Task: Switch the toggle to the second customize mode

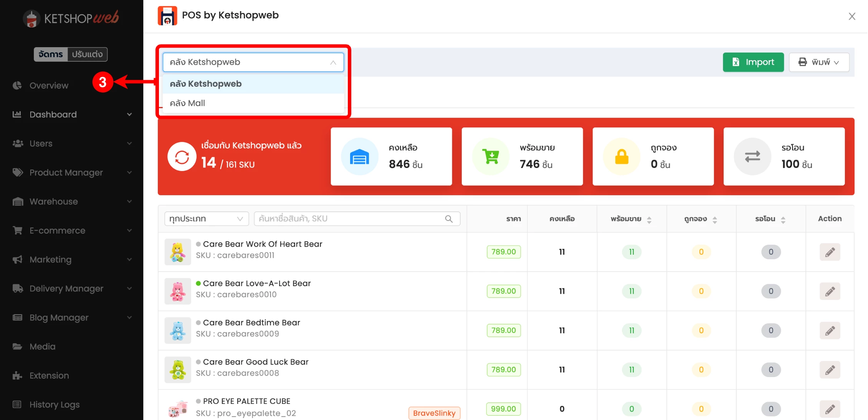Action: (88, 54)
